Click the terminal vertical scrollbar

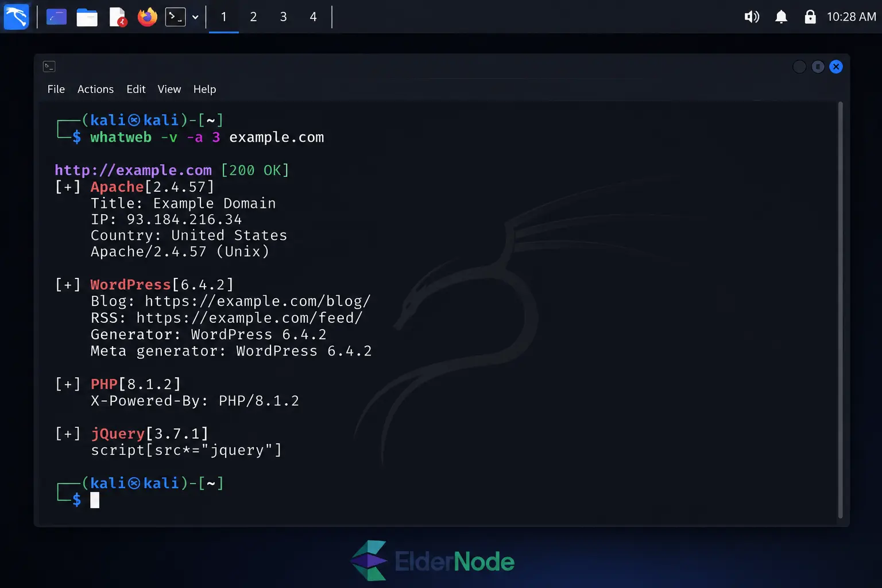841,310
